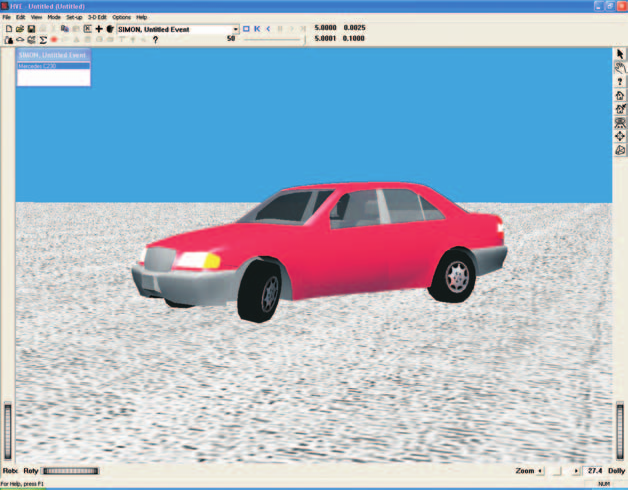Open the Options menu
This screenshot has height=490, width=628.
click(x=121, y=17)
